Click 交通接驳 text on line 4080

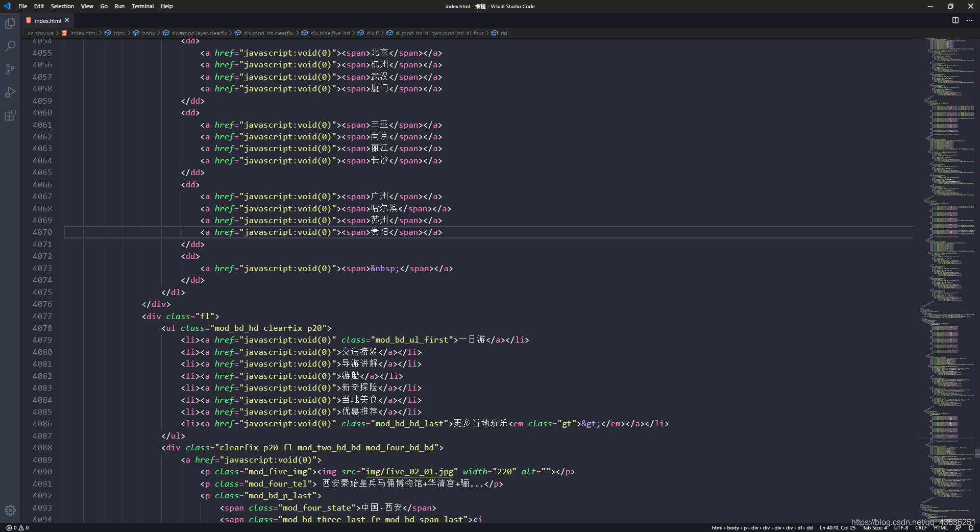click(359, 352)
